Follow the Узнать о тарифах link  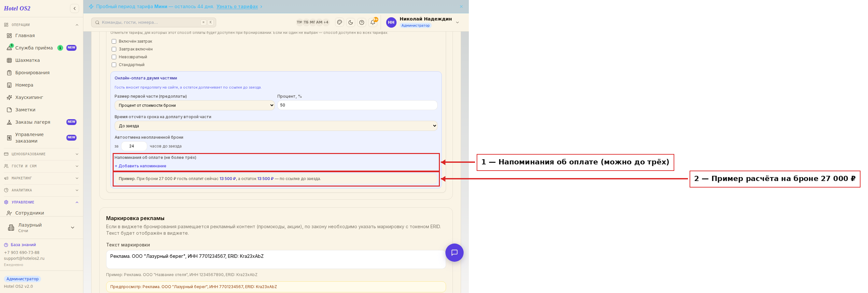[237, 7]
